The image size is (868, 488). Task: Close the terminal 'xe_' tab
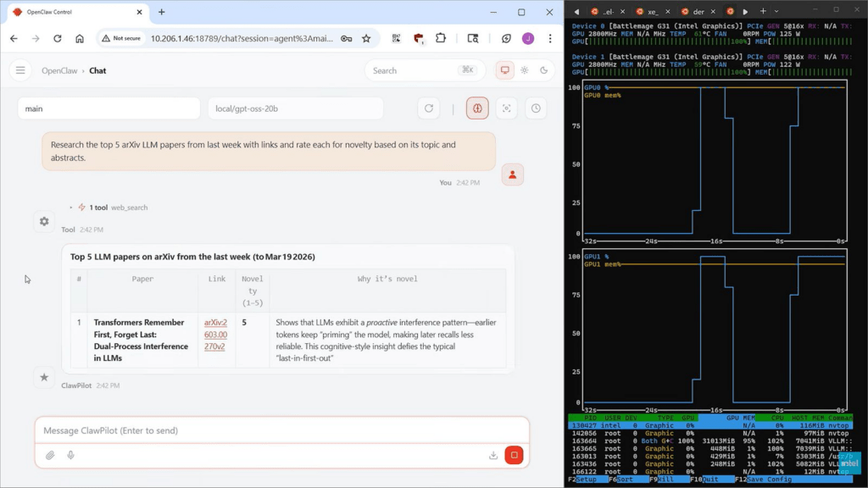pyautogui.click(x=668, y=11)
